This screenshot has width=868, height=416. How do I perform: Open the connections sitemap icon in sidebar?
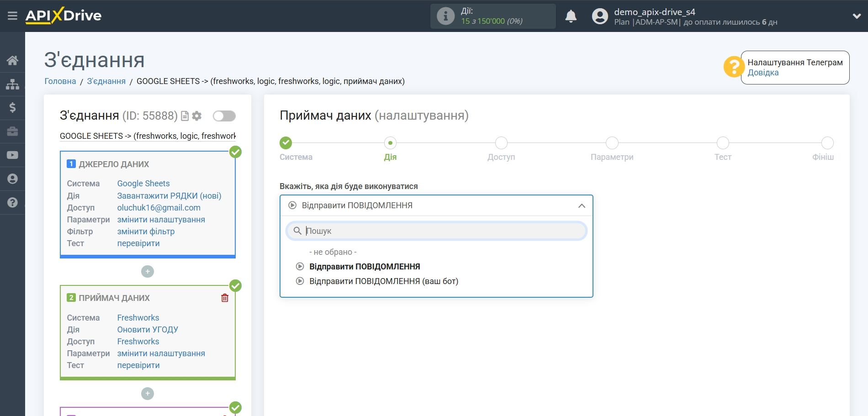click(x=12, y=84)
